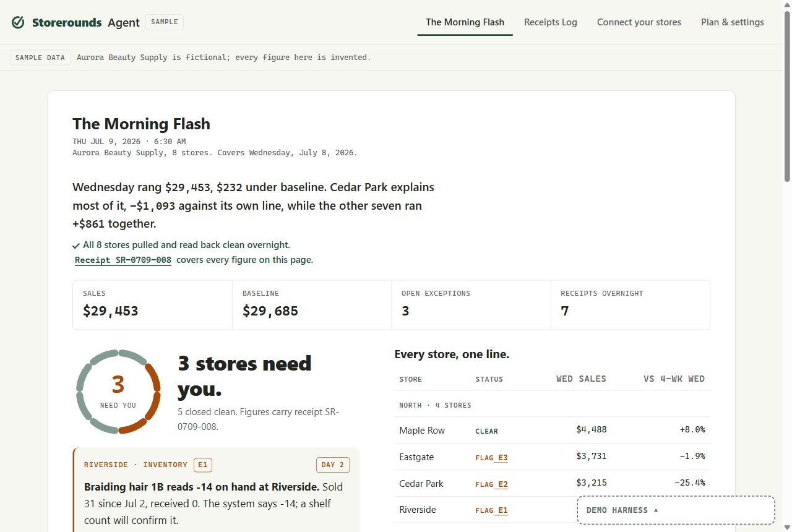Screen dimensions: 792x532
Task: Click the $4,488 sales value
Action: coord(591,430)
